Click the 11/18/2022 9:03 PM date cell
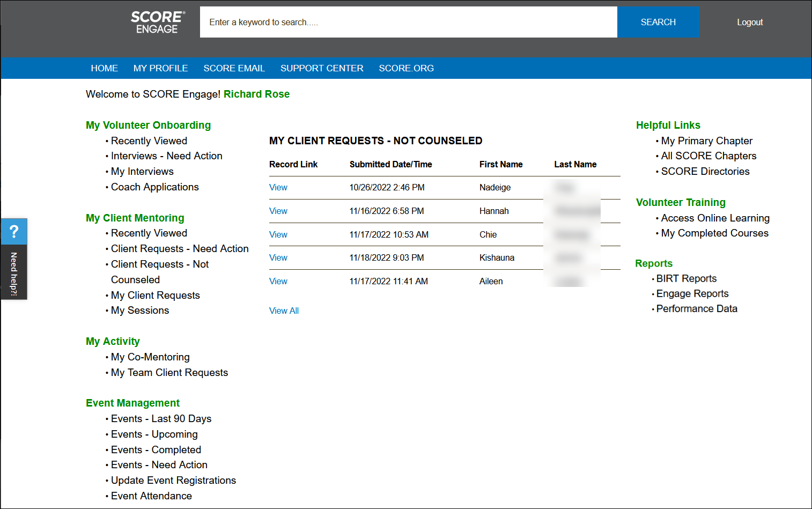This screenshot has width=812, height=509. (387, 257)
